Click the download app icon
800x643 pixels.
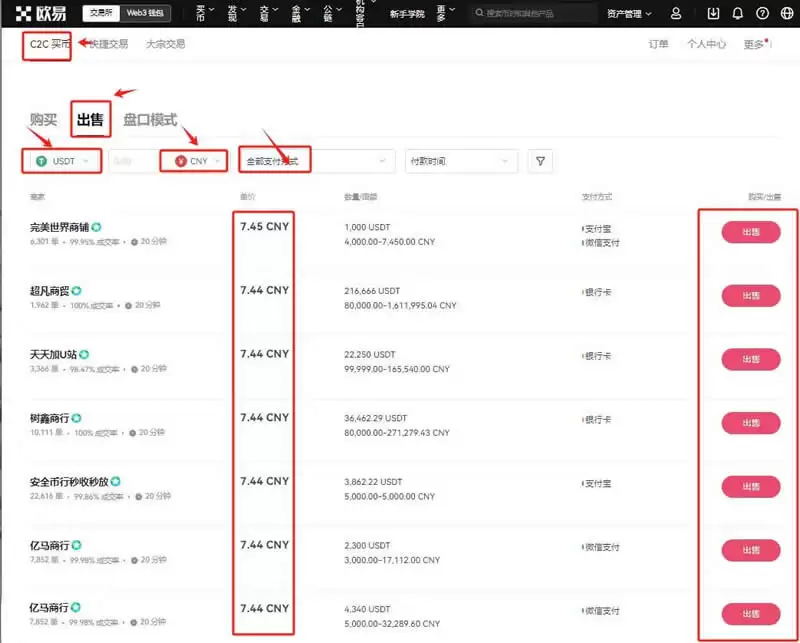pos(713,14)
